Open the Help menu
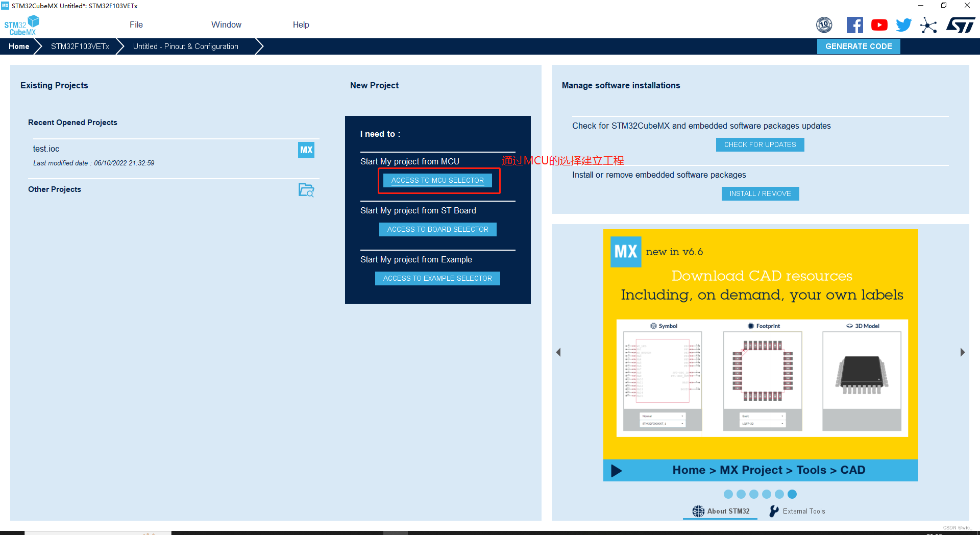 [301, 25]
